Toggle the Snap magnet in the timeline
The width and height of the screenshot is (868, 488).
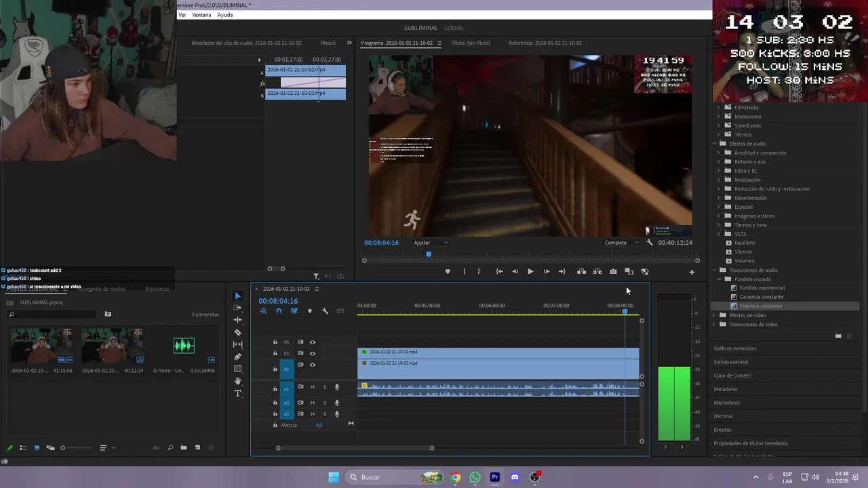point(279,311)
